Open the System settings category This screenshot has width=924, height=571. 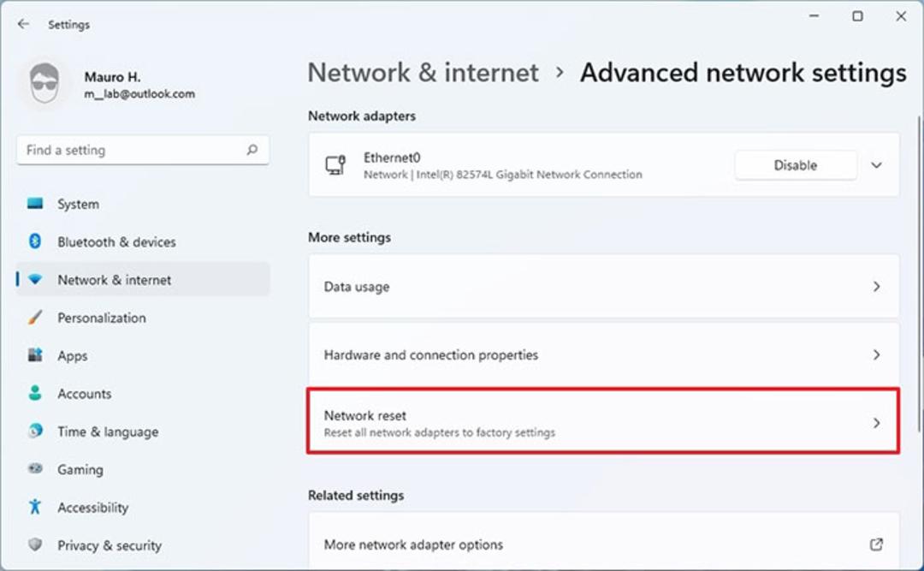143,204
